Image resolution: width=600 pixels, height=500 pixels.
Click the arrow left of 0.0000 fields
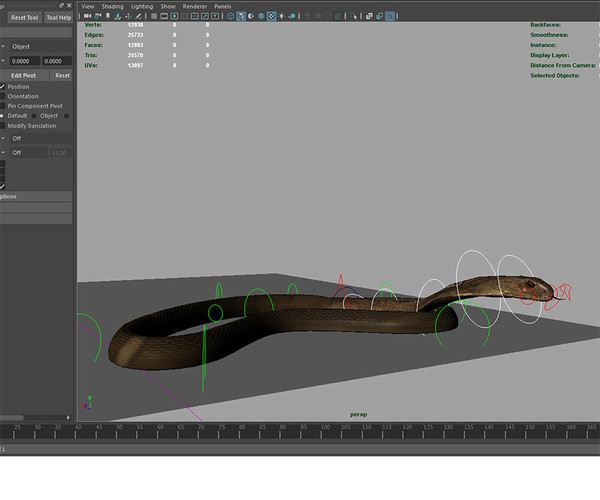tap(3, 61)
